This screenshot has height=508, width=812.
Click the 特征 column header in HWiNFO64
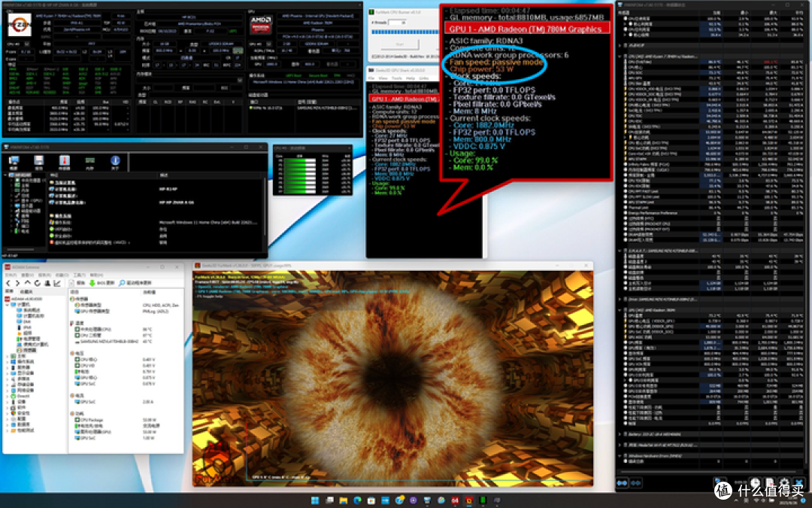click(x=54, y=175)
